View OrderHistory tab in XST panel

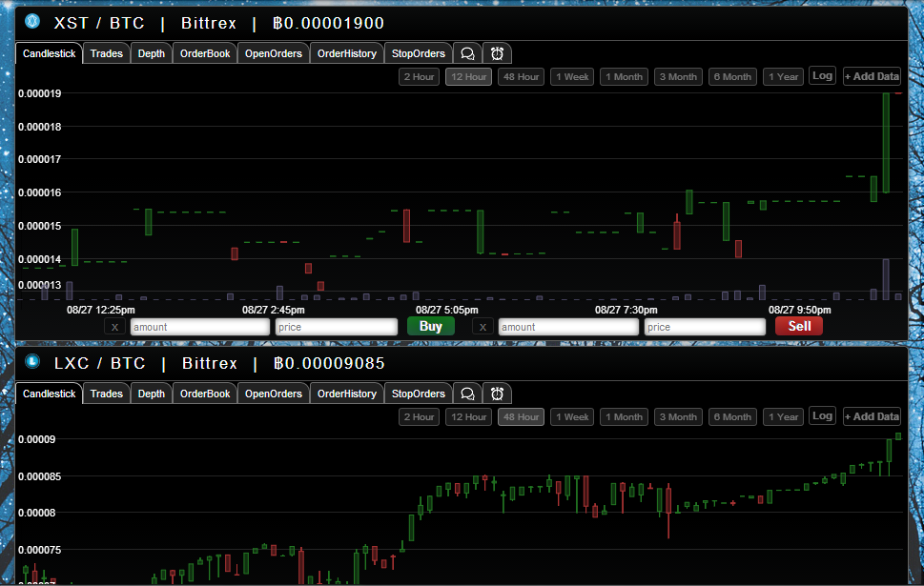click(x=346, y=53)
